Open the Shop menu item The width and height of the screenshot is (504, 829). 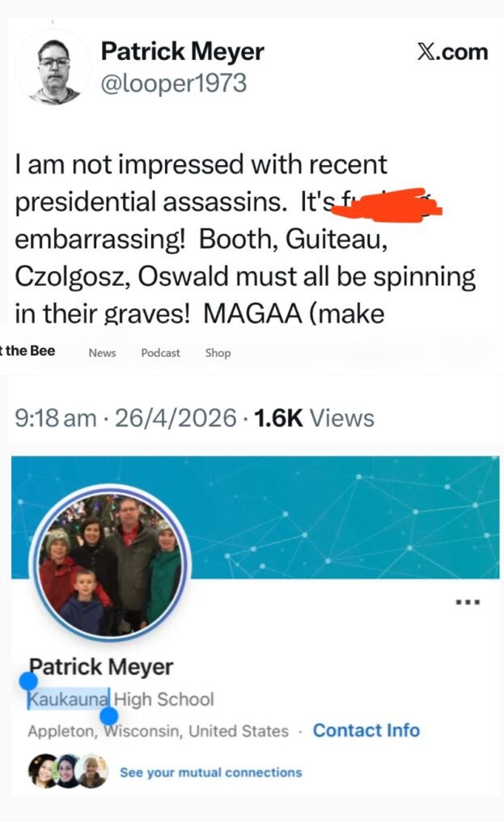click(218, 353)
